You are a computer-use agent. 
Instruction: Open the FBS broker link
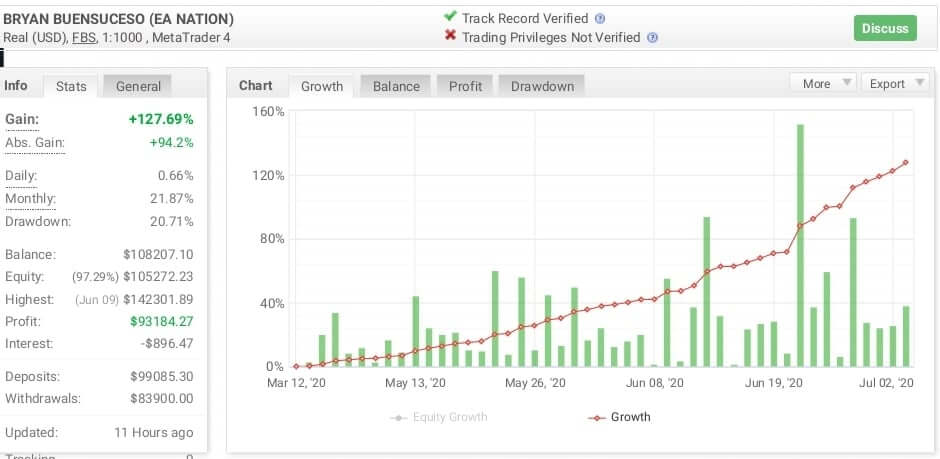pyautogui.click(x=83, y=38)
